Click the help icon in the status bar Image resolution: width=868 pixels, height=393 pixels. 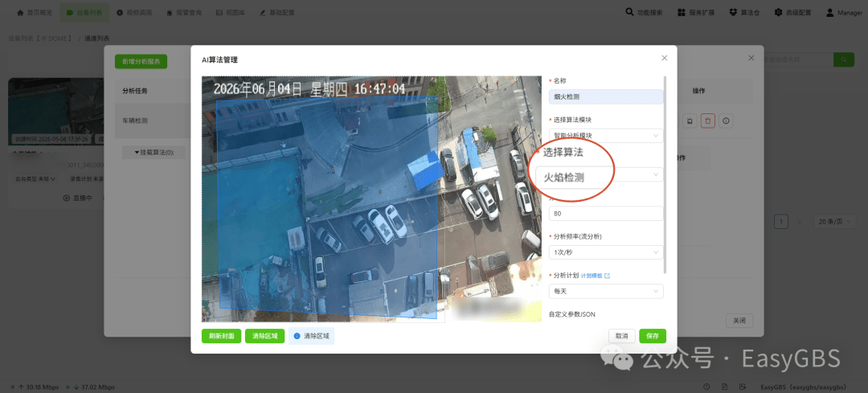706,387
